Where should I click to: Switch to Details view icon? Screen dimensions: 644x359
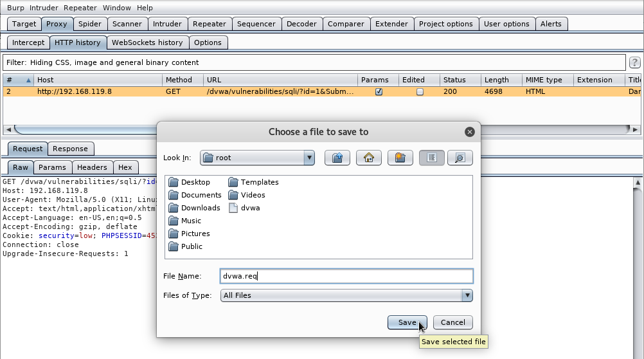(460, 158)
